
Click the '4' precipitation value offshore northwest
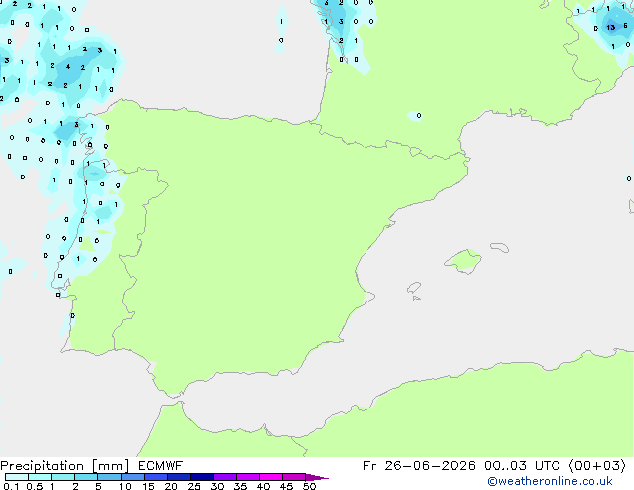point(68,67)
